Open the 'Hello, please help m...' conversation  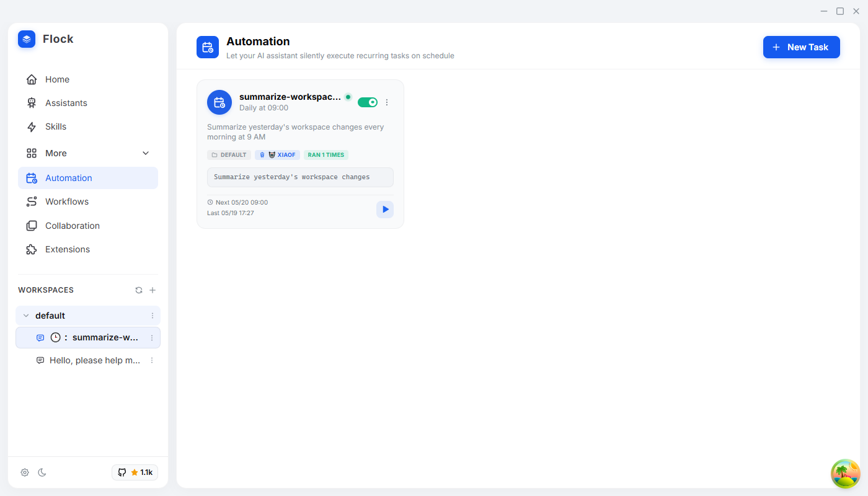[88, 360]
